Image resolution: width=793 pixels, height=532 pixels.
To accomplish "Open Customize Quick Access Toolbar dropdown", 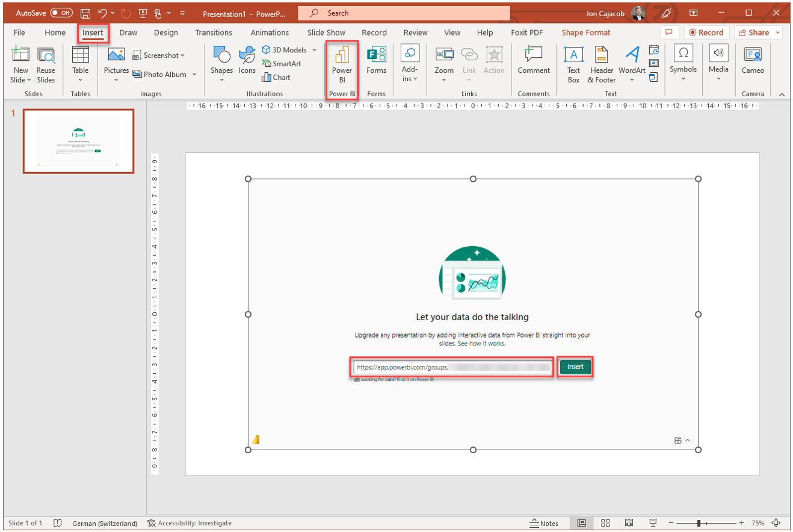I will (x=181, y=13).
